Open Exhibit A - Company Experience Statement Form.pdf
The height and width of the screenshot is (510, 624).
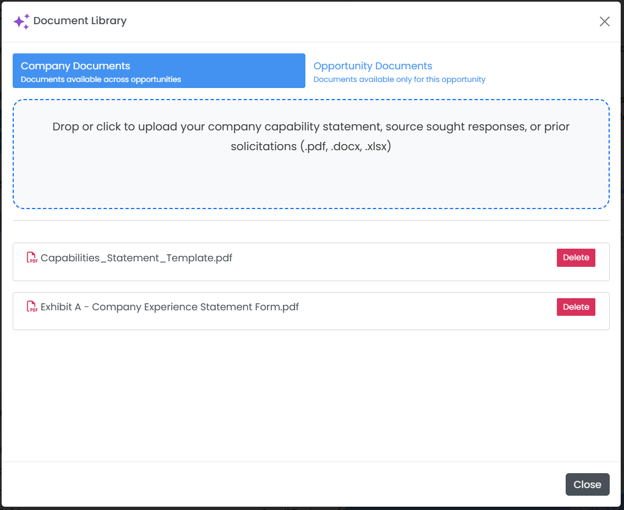[x=170, y=307]
